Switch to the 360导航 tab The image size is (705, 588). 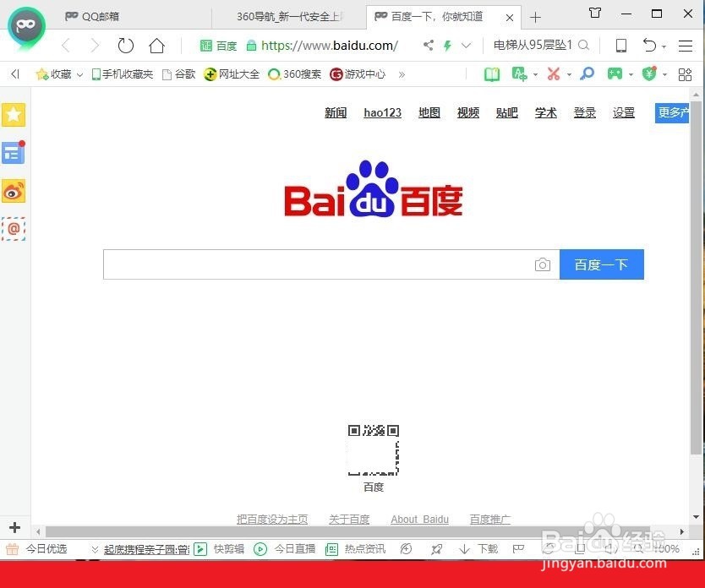[287, 17]
